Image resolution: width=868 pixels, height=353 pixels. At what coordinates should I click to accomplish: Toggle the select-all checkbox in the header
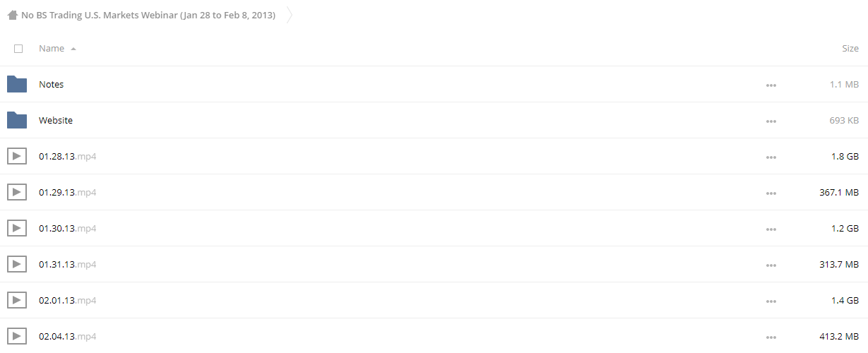(18, 49)
